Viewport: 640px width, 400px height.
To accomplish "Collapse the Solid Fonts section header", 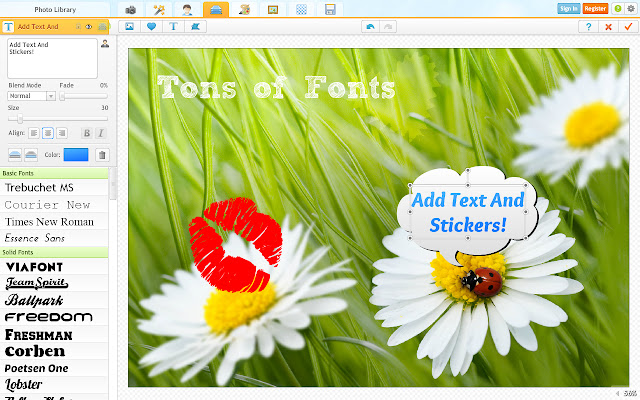I will pyautogui.click(x=54, y=252).
